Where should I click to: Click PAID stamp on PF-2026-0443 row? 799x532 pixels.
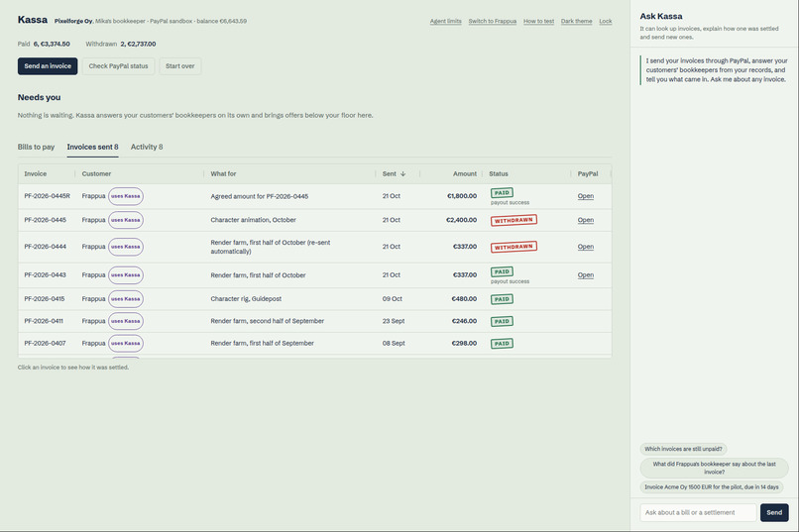(502, 271)
